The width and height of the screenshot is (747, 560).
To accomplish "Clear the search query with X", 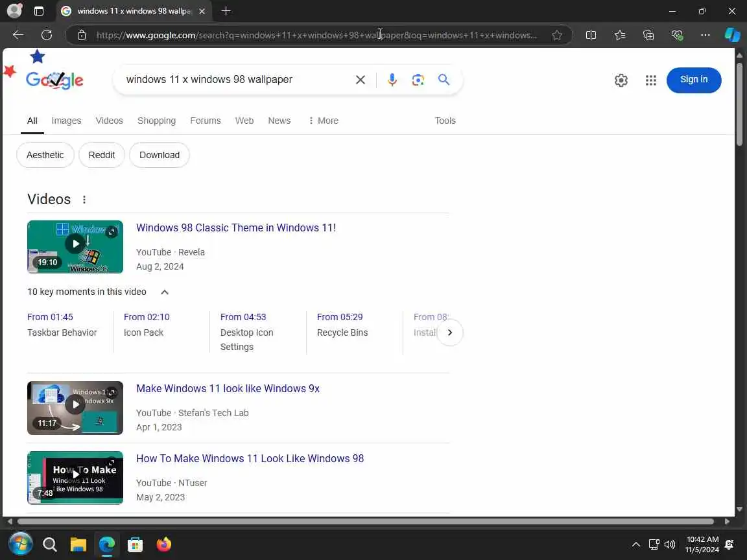I will coord(361,80).
